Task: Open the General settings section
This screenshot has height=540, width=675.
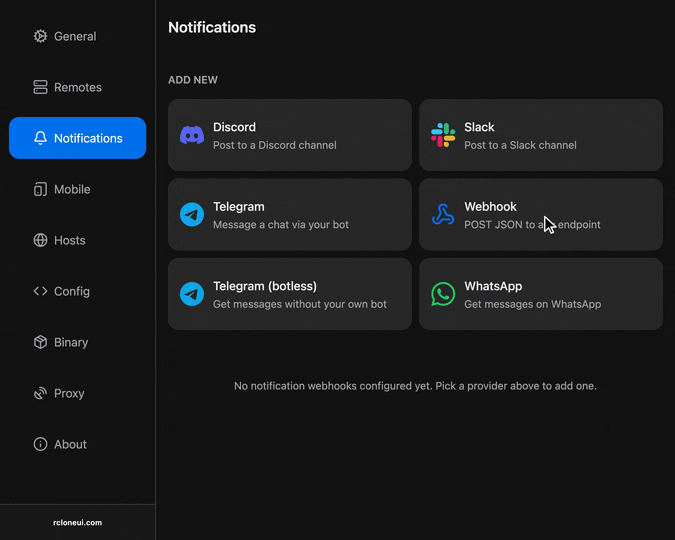Action: [77, 36]
